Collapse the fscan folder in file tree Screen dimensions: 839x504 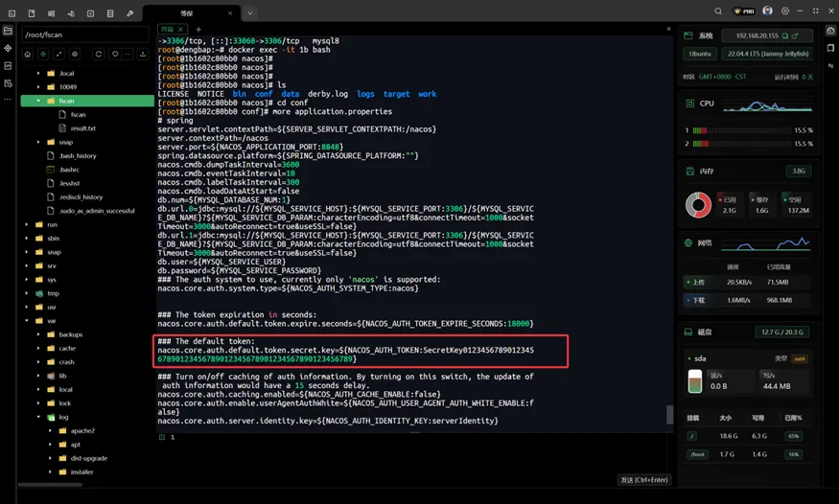38,101
